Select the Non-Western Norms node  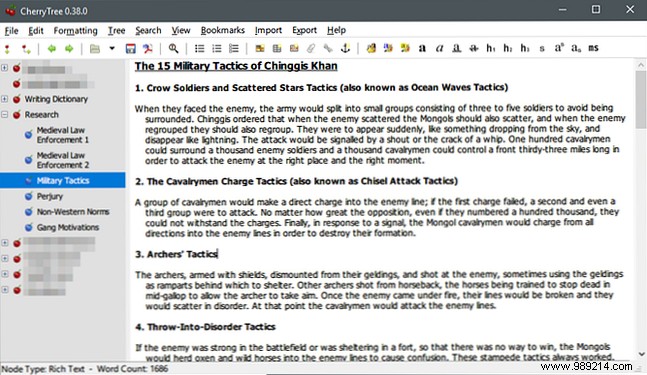tap(73, 212)
